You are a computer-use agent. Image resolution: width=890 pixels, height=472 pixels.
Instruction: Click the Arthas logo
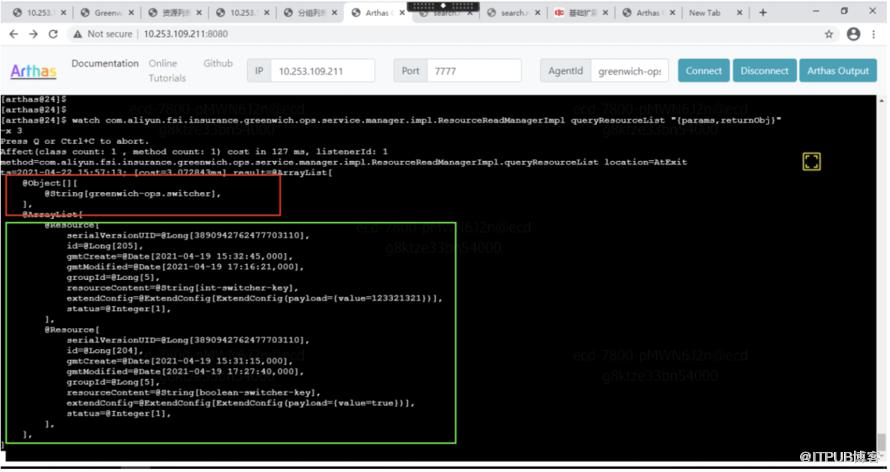pyautogui.click(x=33, y=71)
